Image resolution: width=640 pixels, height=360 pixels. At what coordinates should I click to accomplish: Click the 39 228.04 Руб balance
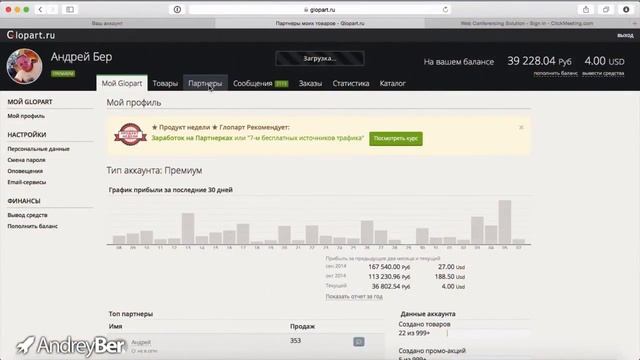coord(539,61)
